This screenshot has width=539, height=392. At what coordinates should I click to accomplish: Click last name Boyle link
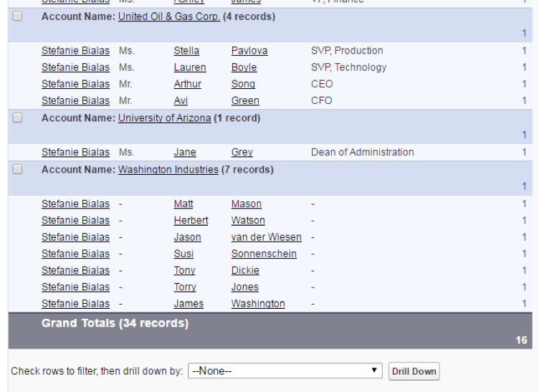[244, 67]
